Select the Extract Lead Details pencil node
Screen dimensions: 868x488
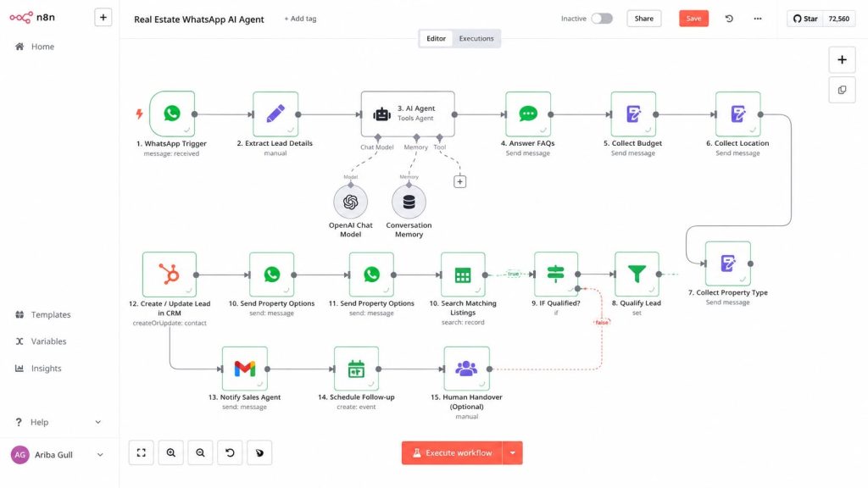point(275,114)
